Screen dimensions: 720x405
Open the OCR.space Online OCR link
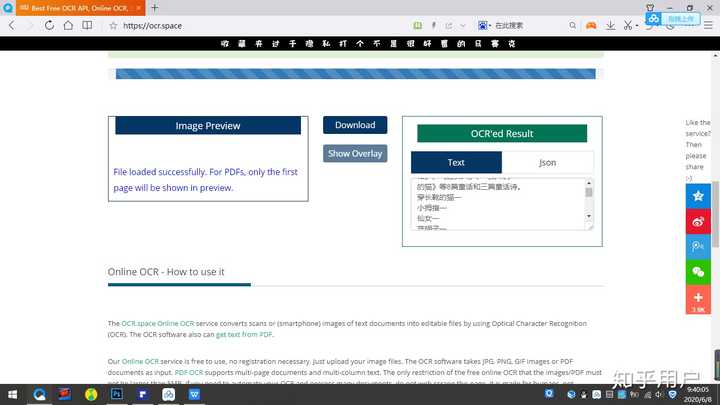point(158,323)
